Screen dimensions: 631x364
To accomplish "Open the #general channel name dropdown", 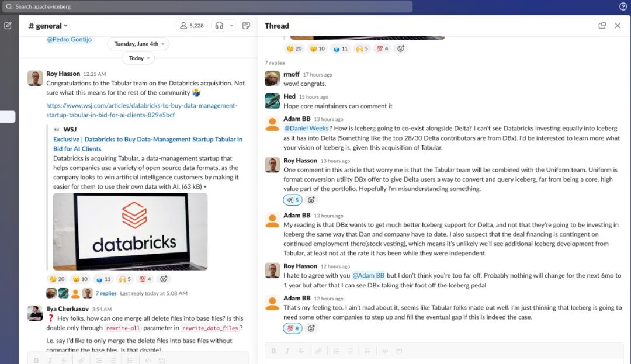I will click(48, 26).
